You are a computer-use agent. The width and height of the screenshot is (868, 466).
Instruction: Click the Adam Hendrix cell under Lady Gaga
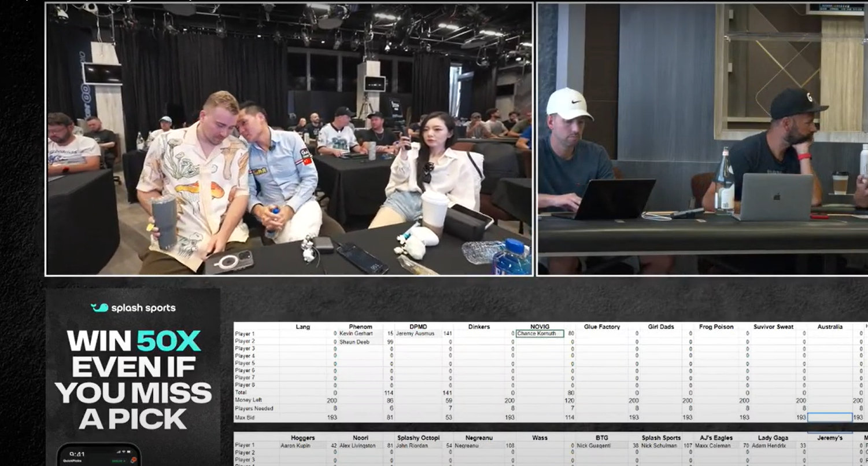pyautogui.click(x=773, y=446)
